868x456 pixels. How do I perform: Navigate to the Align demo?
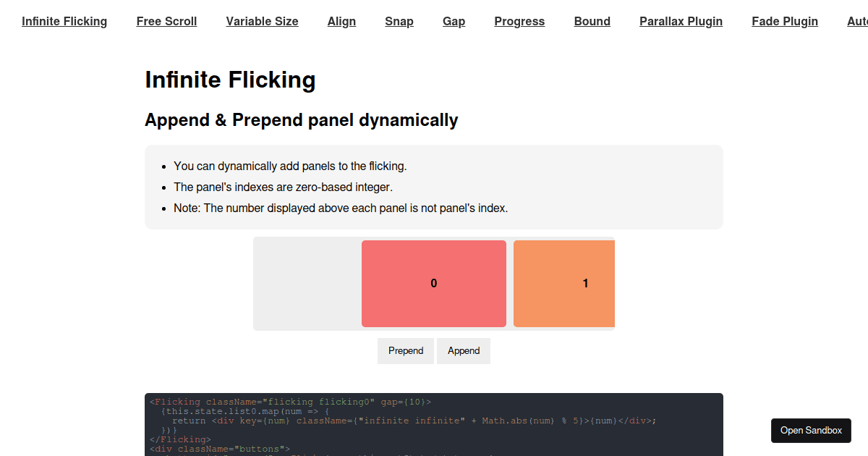tap(341, 21)
